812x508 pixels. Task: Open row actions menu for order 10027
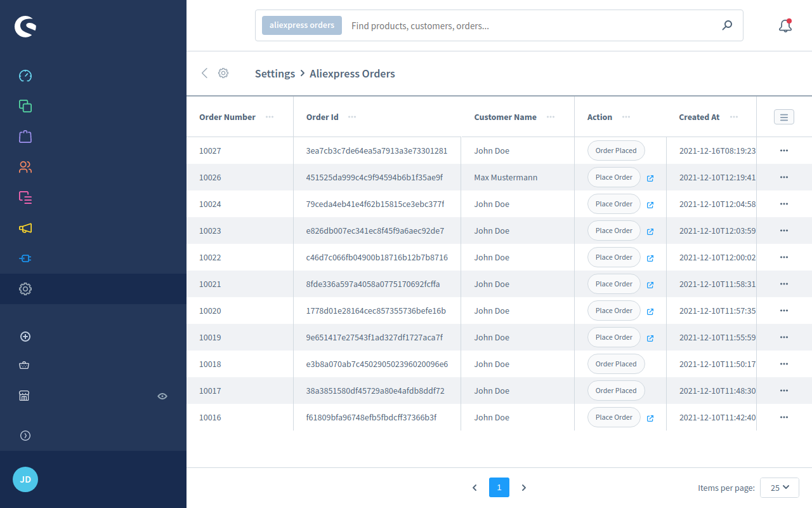[784, 150]
